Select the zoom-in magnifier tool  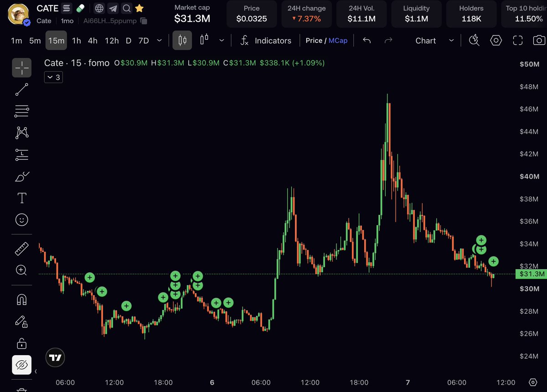tap(22, 270)
